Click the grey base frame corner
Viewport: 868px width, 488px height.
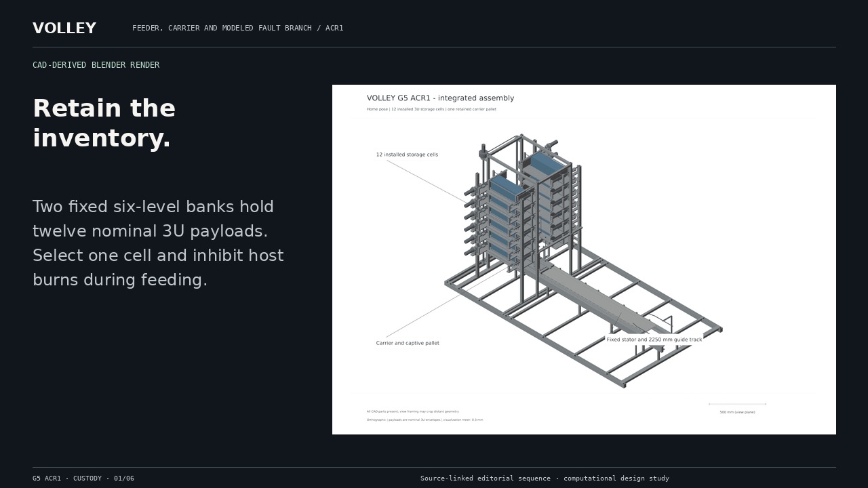(x=623, y=384)
